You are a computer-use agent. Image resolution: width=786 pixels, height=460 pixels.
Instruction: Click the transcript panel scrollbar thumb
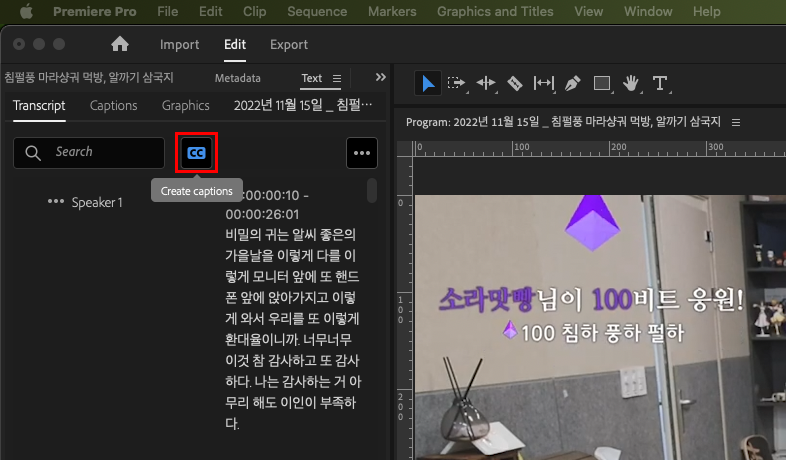[x=372, y=190]
